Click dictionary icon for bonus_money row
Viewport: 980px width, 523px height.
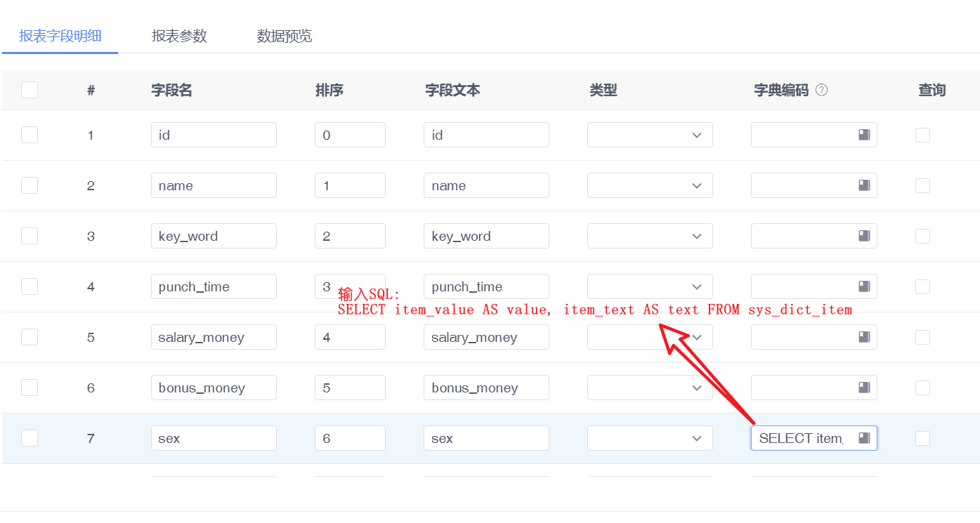pyautogui.click(x=864, y=388)
